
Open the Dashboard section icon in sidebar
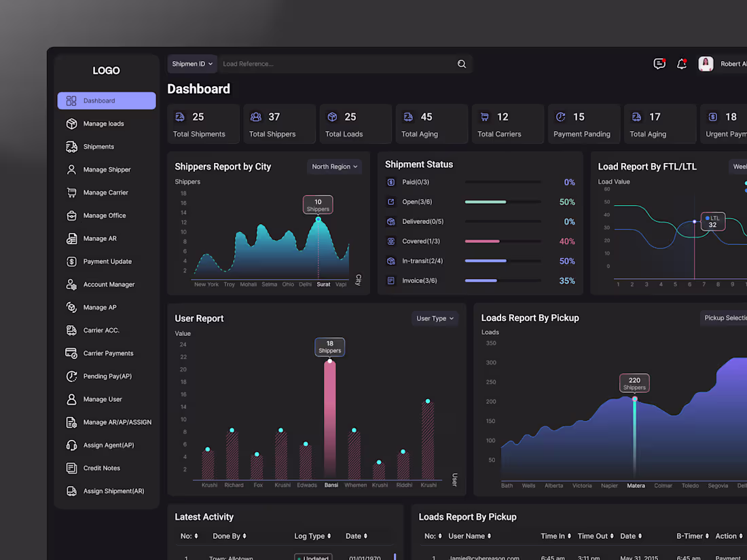pos(71,100)
